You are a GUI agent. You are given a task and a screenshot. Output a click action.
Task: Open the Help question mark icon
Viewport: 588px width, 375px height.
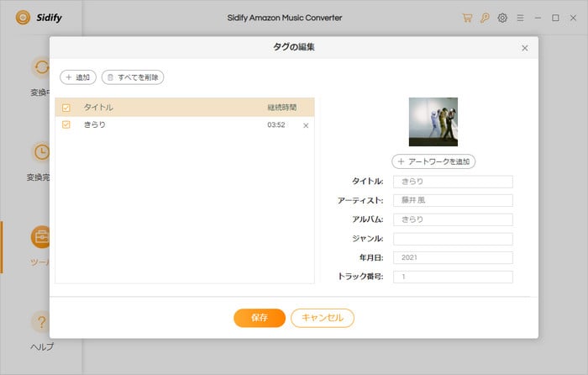coord(40,322)
